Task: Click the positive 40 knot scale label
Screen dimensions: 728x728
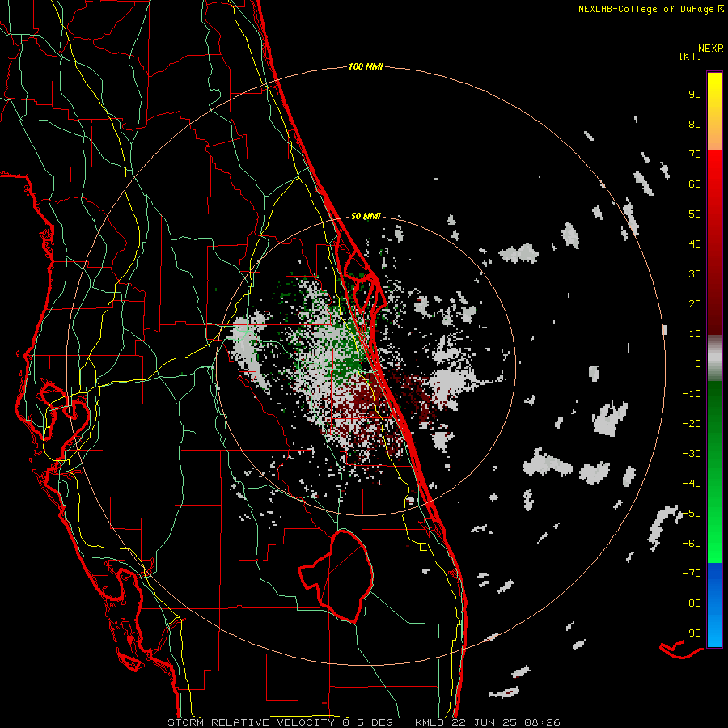Action: click(695, 244)
